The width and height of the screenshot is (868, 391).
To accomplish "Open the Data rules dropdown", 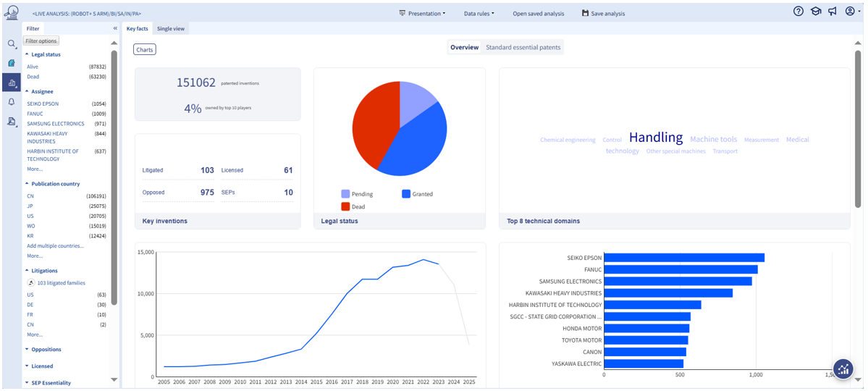I will point(479,13).
